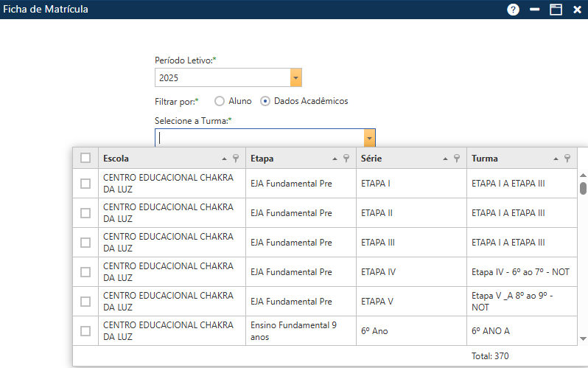Viewport: 588px width, 368px height.
Task: Click the Série column header
Action: [398, 158]
